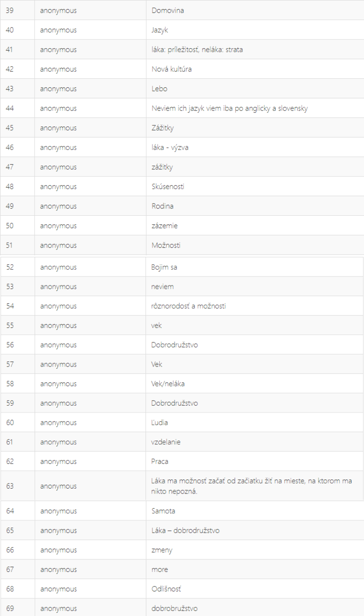
Task: Select the long response in row 63
Action: point(251,486)
